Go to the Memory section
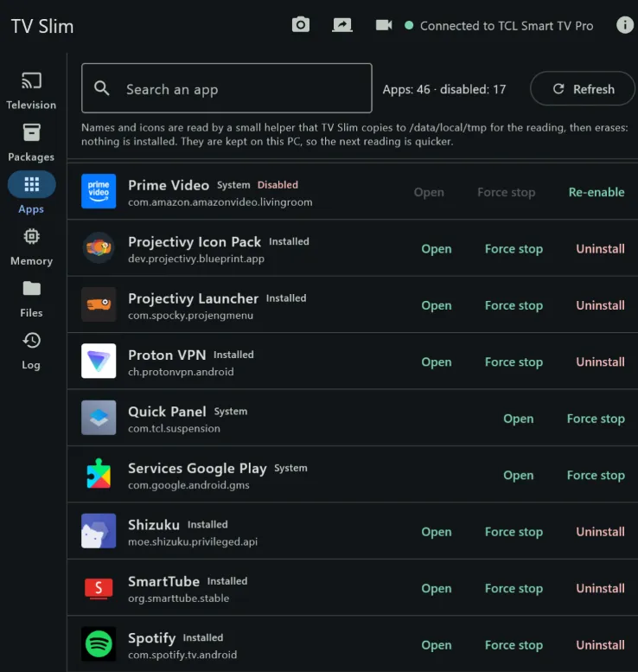The image size is (638, 672). click(x=31, y=247)
